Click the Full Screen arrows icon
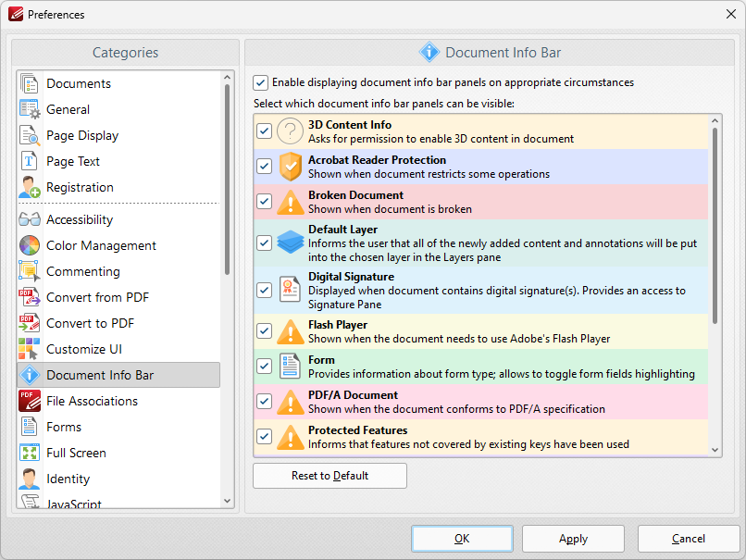This screenshot has width=746, height=560. click(x=30, y=453)
